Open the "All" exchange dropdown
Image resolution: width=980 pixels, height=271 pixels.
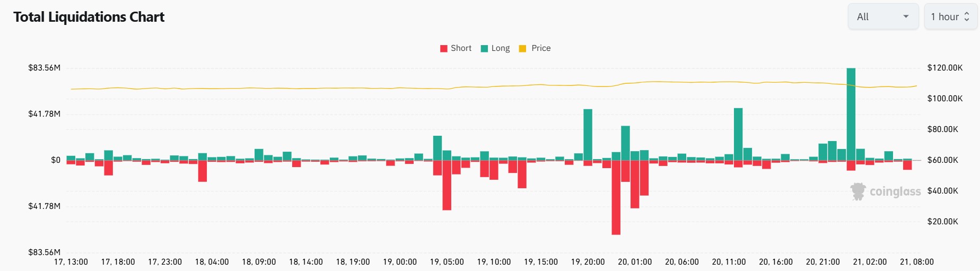(x=882, y=17)
